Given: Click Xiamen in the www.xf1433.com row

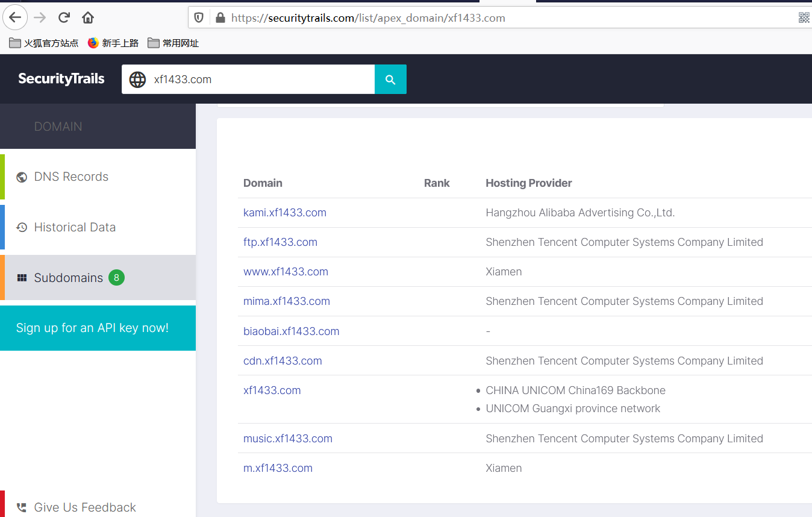Looking at the screenshot, I should [x=504, y=272].
